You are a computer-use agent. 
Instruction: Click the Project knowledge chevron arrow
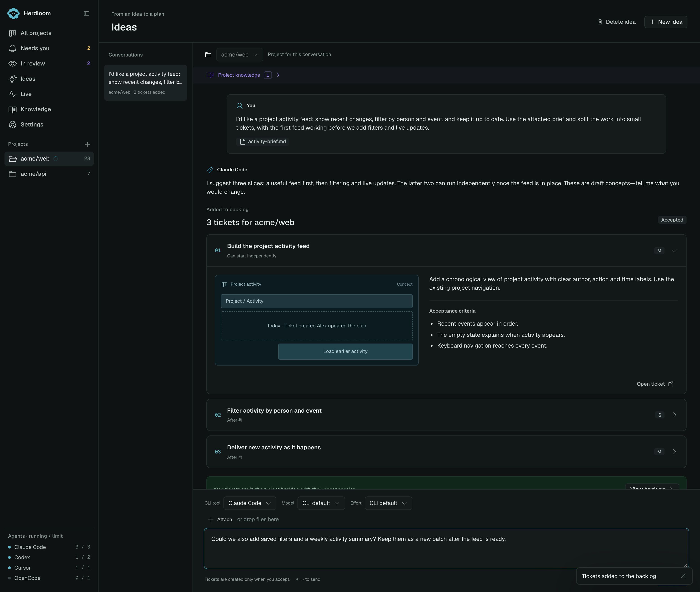point(278,75)
